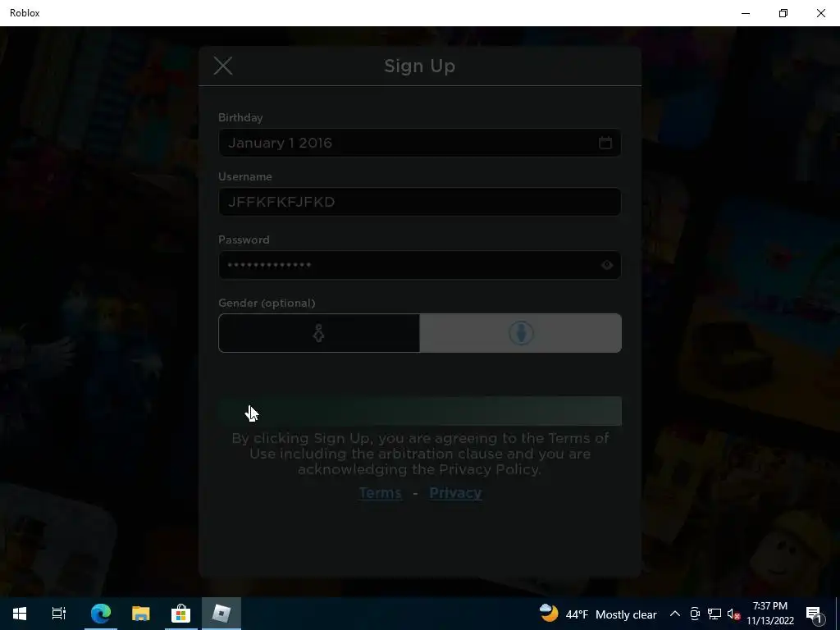Open the weather widget showing 44°F
This screenshot has width=840, height=630.
598,614
